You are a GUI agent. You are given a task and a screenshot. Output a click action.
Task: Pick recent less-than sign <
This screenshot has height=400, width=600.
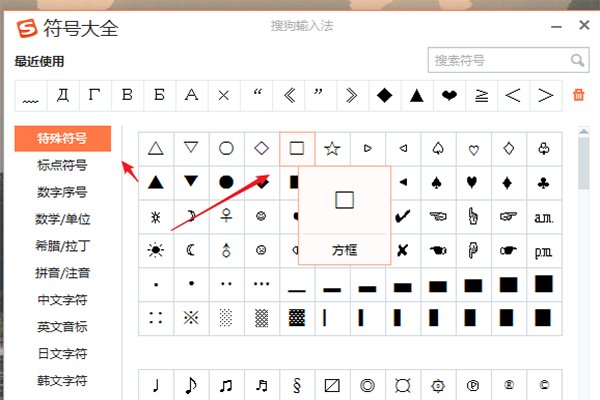[x=513, y=95]
